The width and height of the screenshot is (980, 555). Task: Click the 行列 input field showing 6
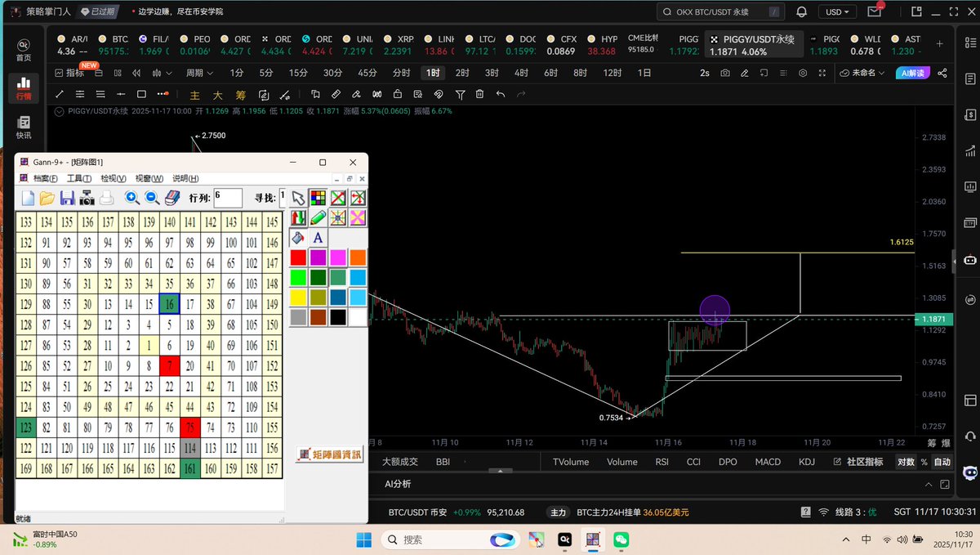[x=228, y=198]
